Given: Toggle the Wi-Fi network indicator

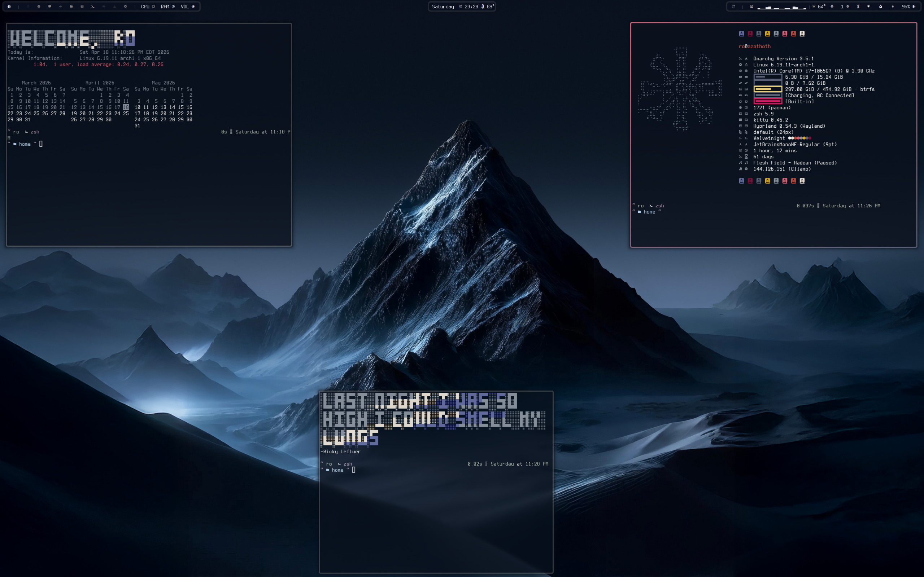Looking at the screenshot, I should [869, 6].
